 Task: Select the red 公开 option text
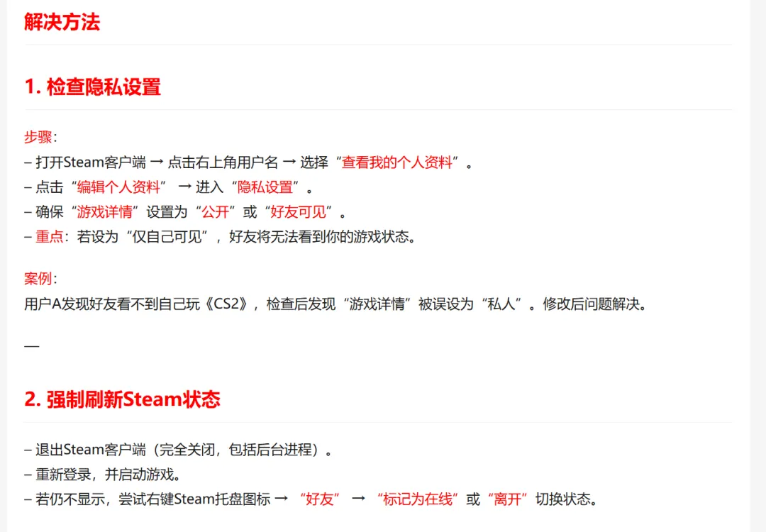coord(215,212)
